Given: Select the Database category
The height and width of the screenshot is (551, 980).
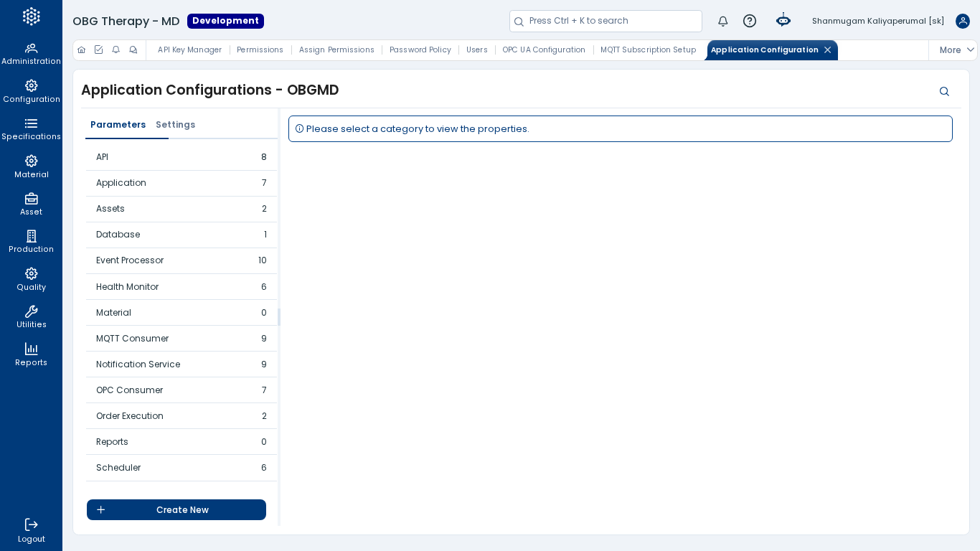Looking at the screenshot, I should (182, 235).
